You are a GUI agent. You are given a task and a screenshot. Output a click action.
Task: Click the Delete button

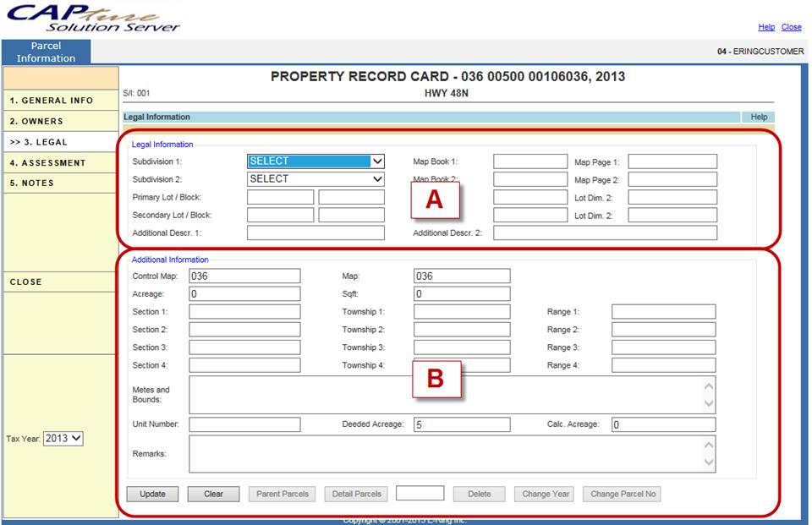(x=480, y=494)
